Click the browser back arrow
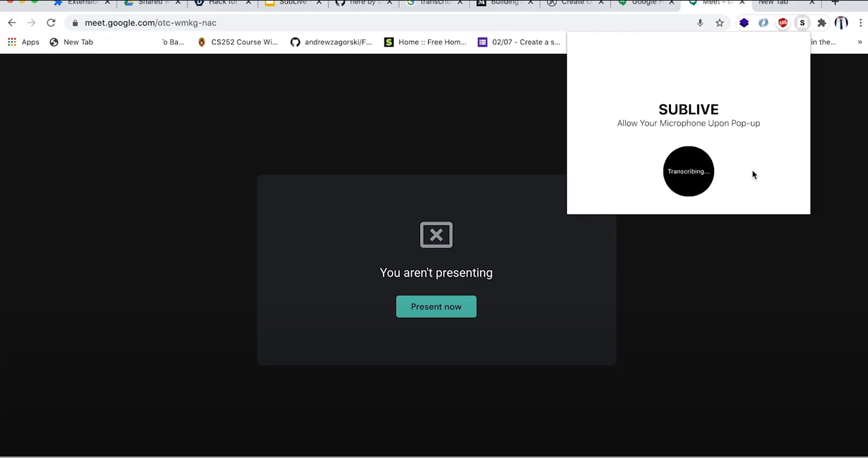Viewport: 868px width, 458px height. [12, 23]
